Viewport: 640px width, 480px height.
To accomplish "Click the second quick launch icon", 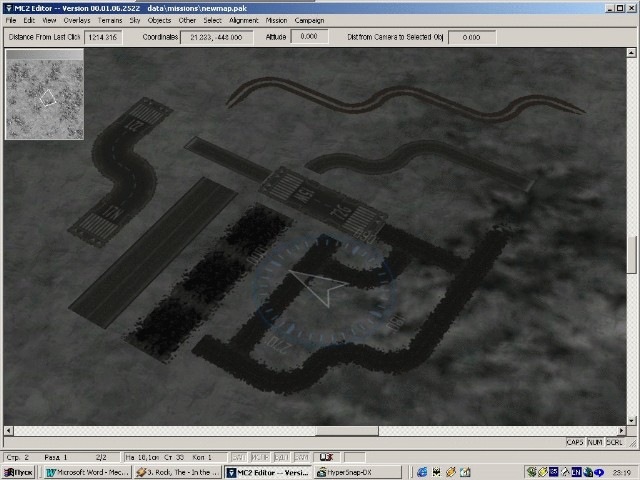I will point(436,472).
